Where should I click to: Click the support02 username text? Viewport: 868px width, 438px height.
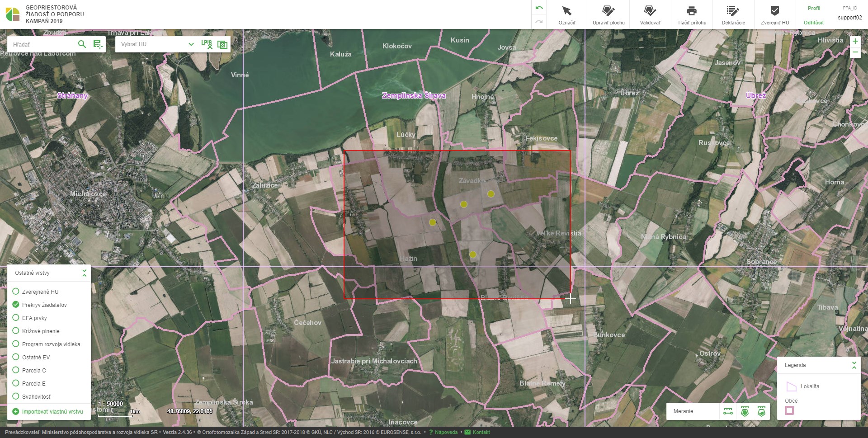(850, 18)
